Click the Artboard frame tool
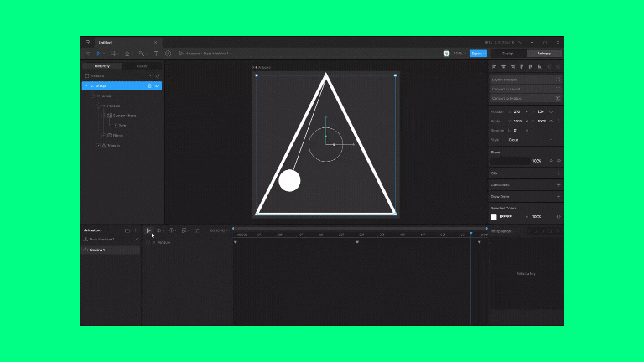This screenshot has width=644, height=362. (x=113, y=54)
